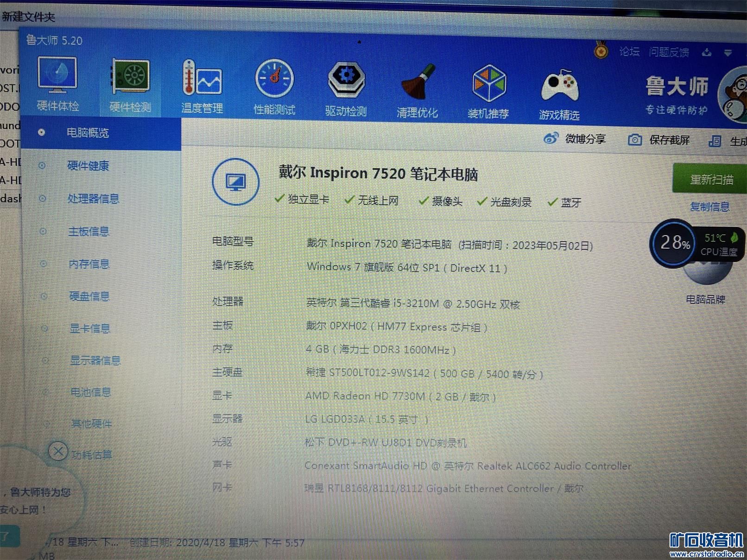This screenshot has width=747, height=560.
Task: Click the 无线上网 feature check
Action: click(x=372, y=200)
